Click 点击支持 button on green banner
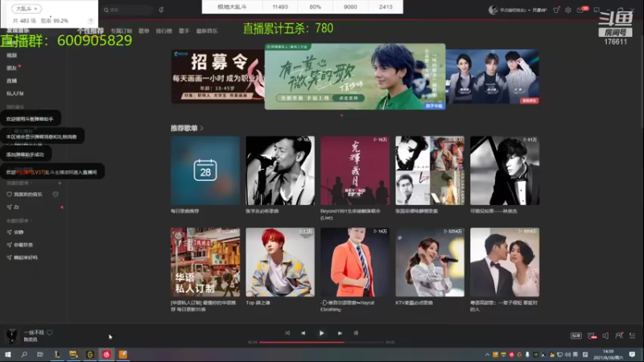 (x=349, y=98)
